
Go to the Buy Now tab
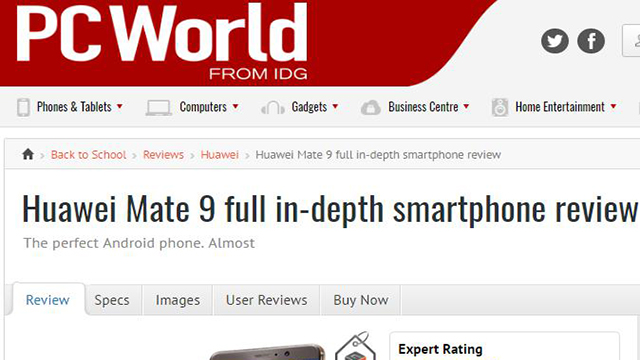361,300
